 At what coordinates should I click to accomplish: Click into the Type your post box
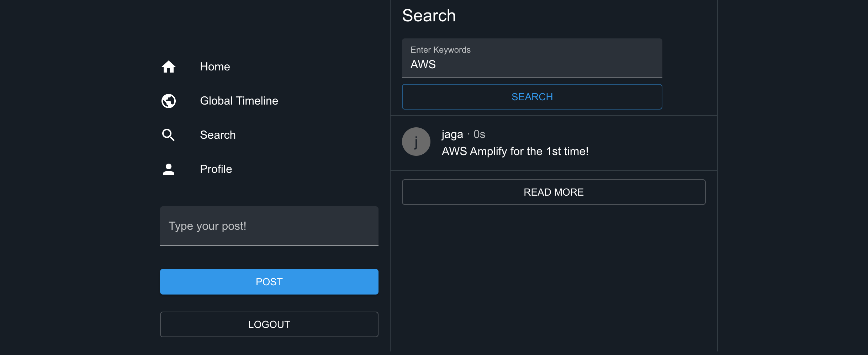269,226
